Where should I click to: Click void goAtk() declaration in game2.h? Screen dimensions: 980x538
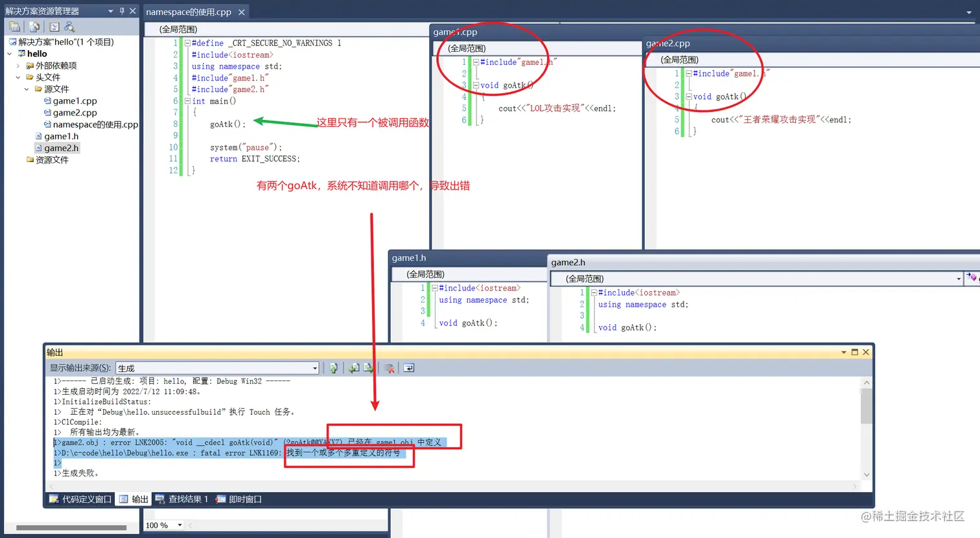[627, 327]
